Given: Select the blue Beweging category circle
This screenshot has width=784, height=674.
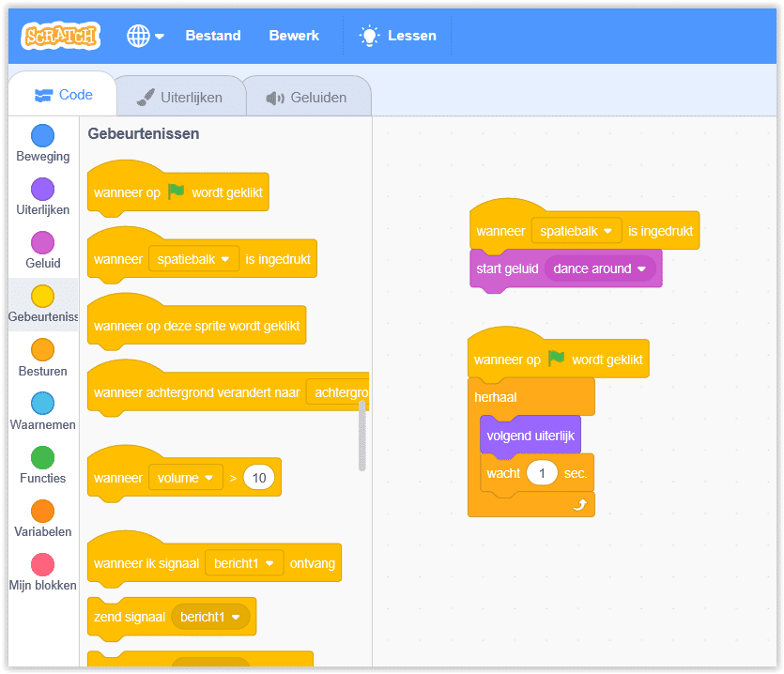Looking at the screenshot, I should coord(42,136).
